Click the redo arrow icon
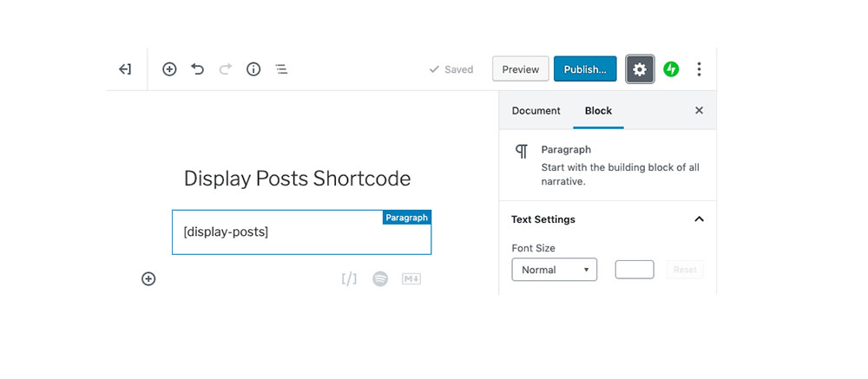 226,69
